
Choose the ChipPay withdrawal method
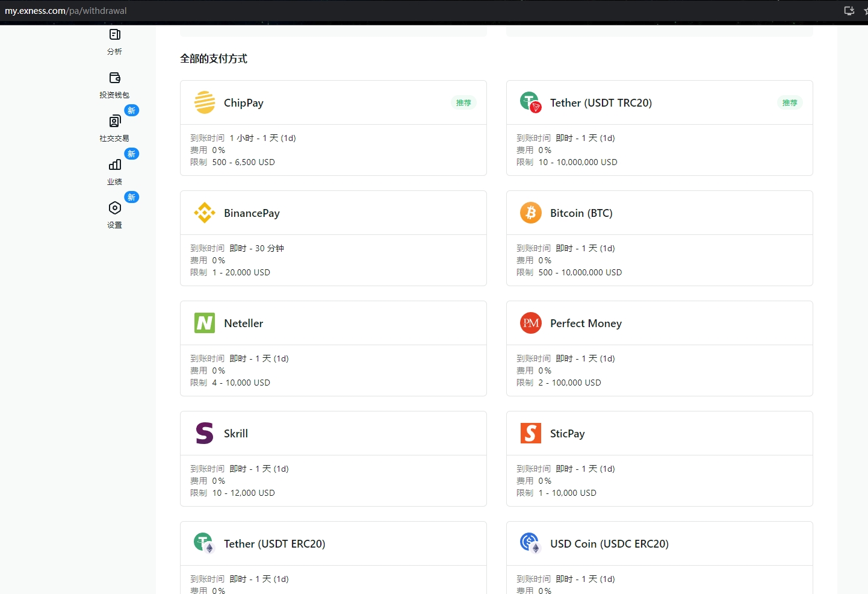[x=333, y=128]
